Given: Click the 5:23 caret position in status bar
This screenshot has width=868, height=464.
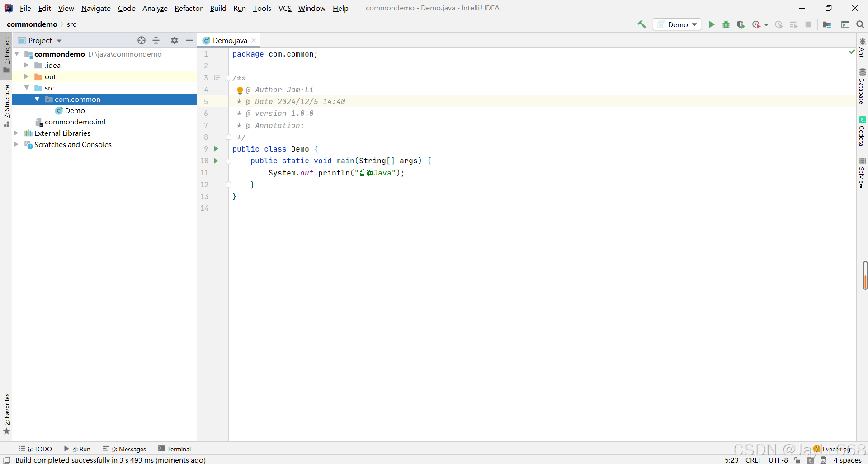Looking at the screenshot, I should 731,460.
